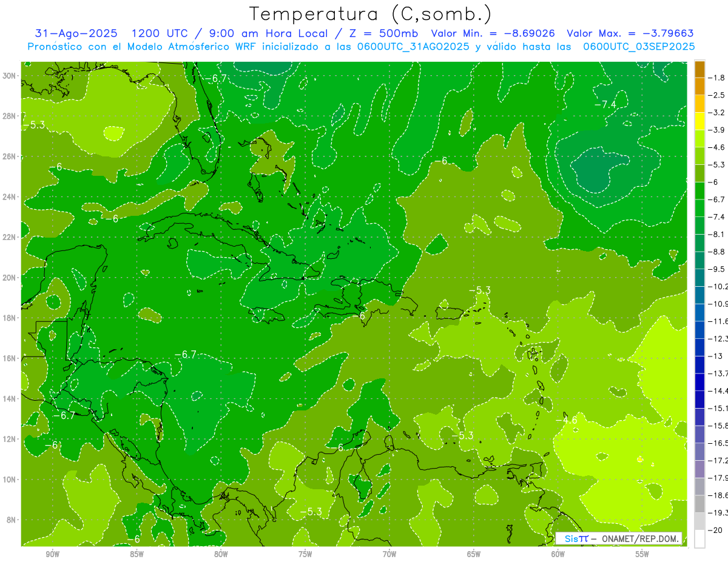Image resolution: width=728 pixels, height=562 pixels.
Task: Click the -13 value in the color legend
Action: coord(715,356)
